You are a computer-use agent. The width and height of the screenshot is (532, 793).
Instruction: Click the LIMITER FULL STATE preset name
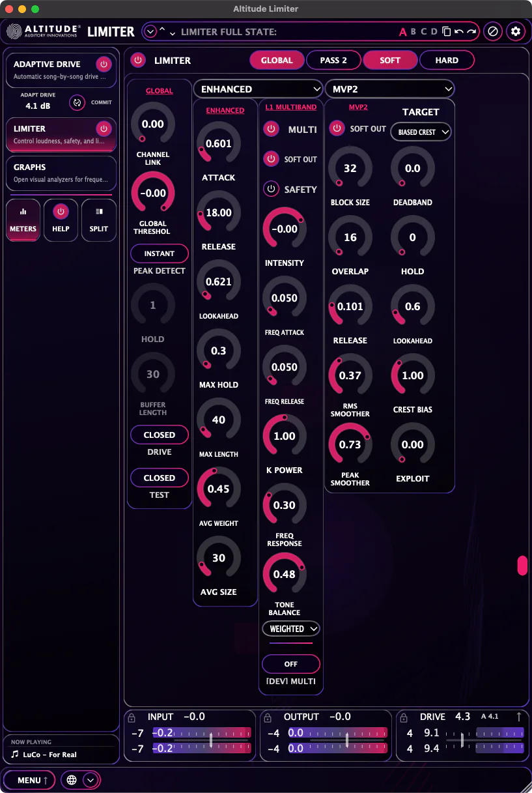click(x=229, y=32)
